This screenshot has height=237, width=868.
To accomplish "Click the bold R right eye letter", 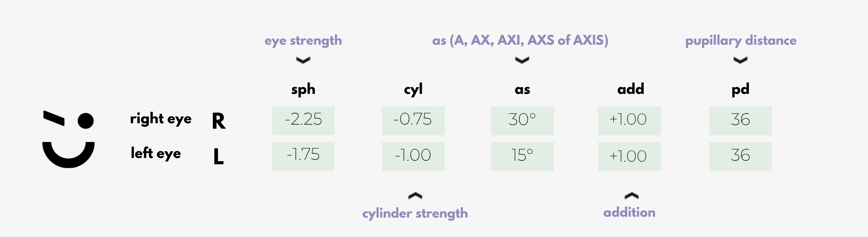I will 219,121.
